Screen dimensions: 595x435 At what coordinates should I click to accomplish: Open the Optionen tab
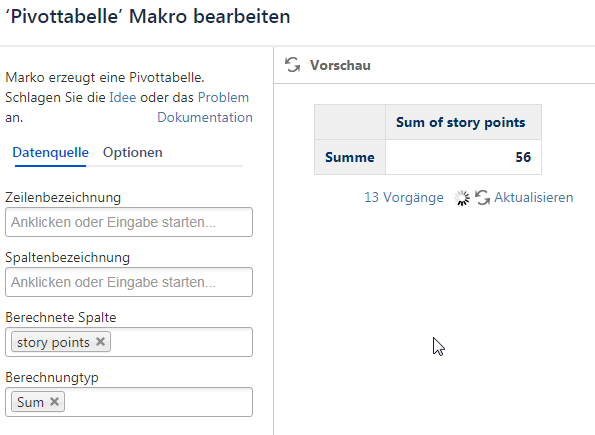pyautogui.click(x=132, y=153)
